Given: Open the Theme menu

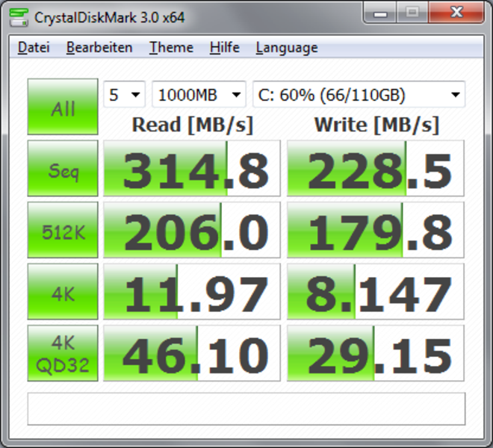Looking at the screenshot, I should click(x=171, y=48).
